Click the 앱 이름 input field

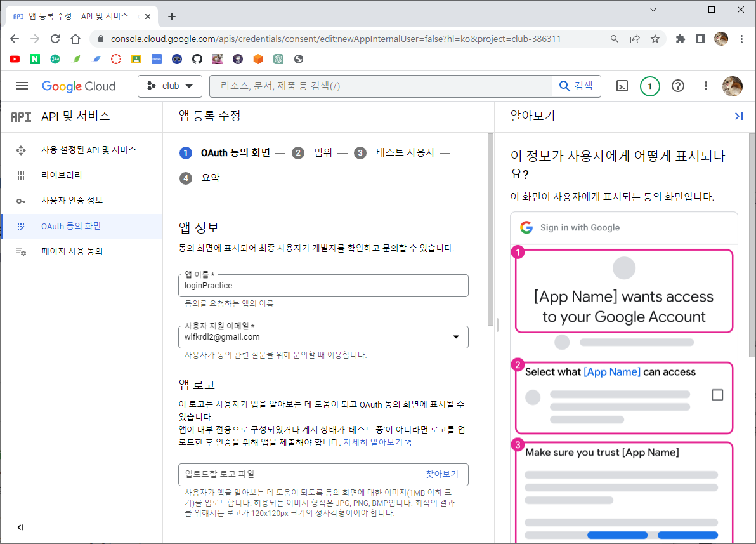pyautogui.click(x=323, y=286)
